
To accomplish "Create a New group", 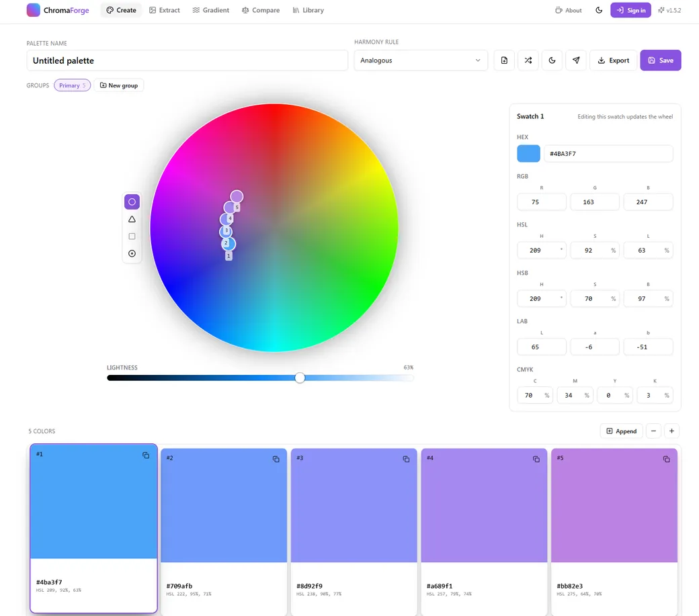I will click(119, 85).
